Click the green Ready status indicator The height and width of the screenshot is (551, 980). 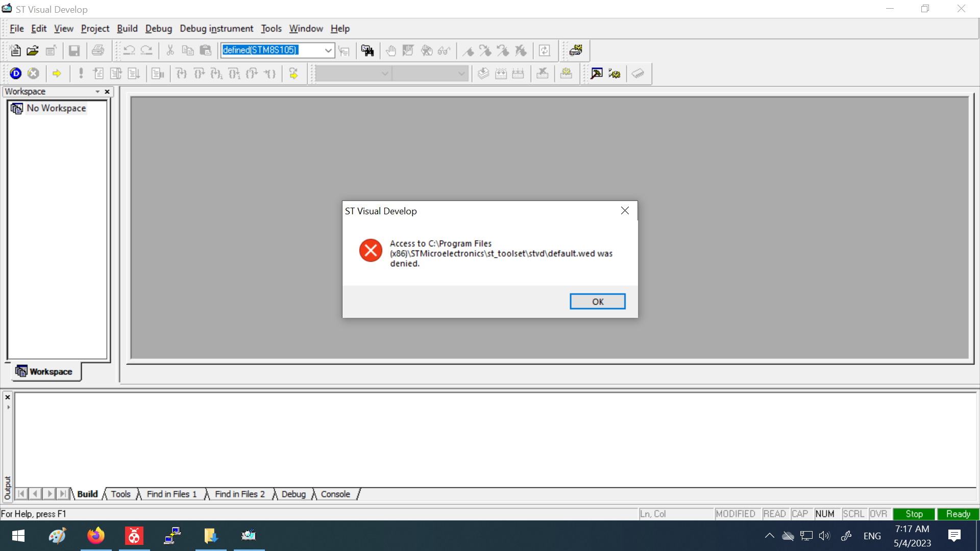coord(958,514)
